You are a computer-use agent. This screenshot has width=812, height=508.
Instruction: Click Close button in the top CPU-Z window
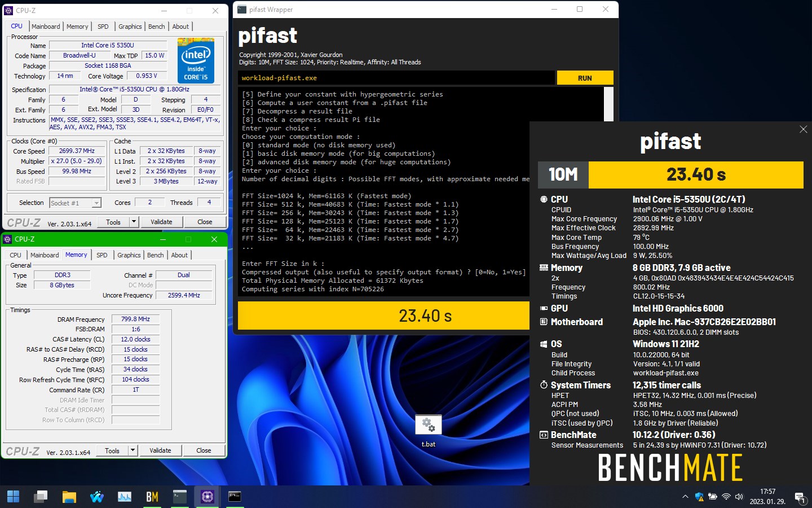point(205,222)
